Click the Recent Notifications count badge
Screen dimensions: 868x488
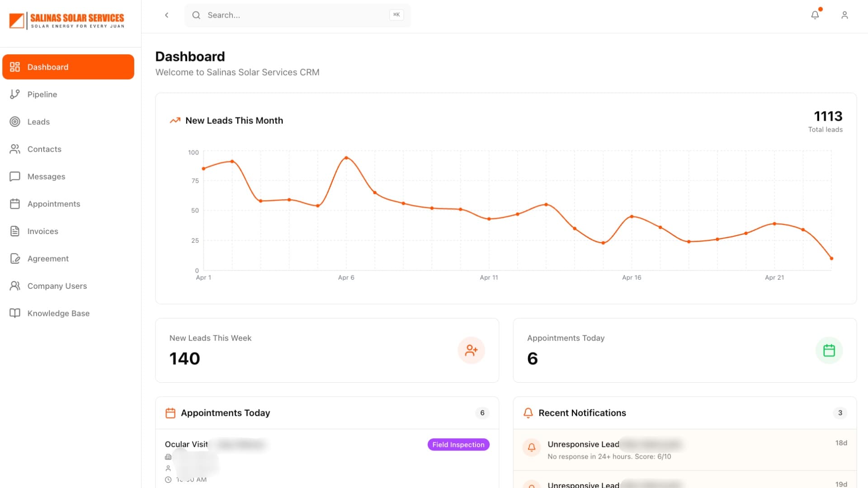pyautogui.click(x=840, y=413)
